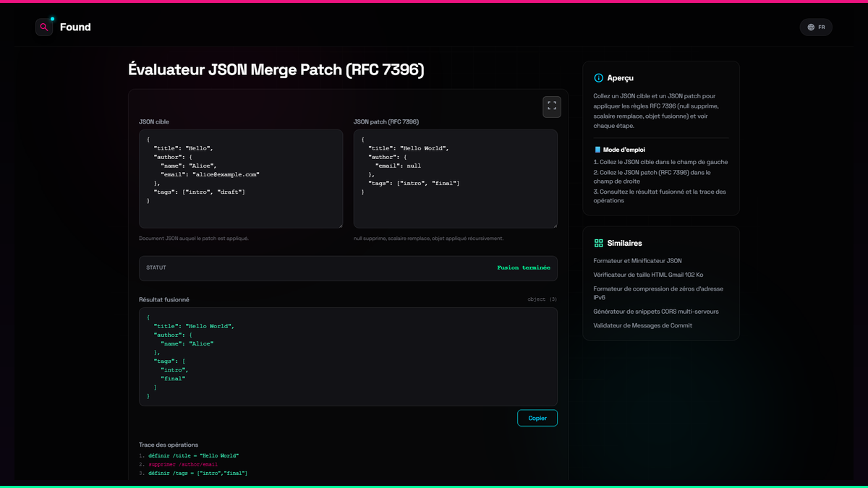Click the 'object (3)' type indicator
The image size is (868, 488).
point(542,299)
